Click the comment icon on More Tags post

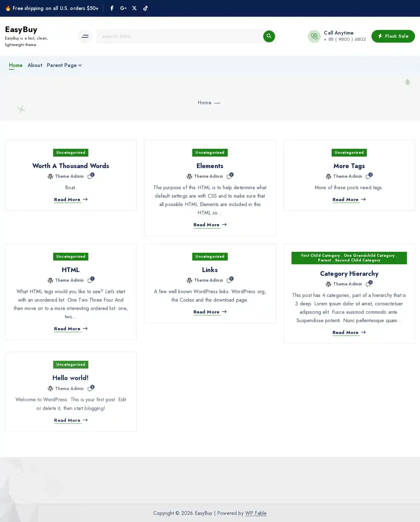point(369,176)
